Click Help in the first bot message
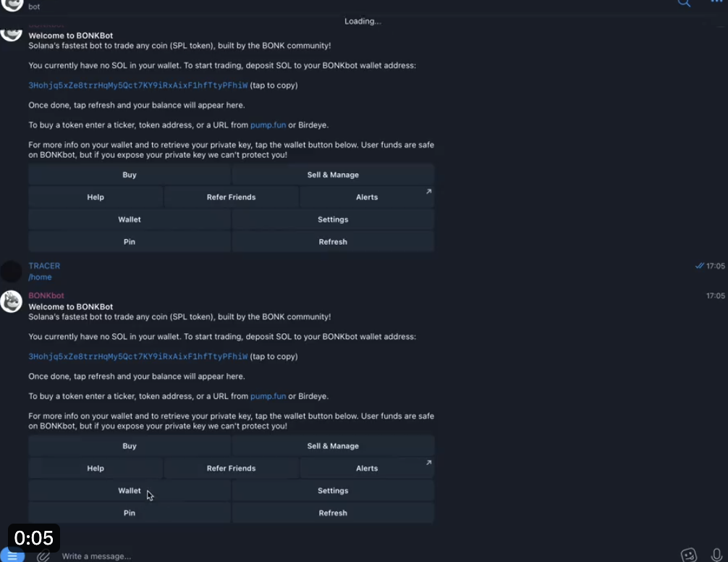Image resolution: width=728 pixels, height=562 pixels. pyautogui.click(x=96, y=197)
